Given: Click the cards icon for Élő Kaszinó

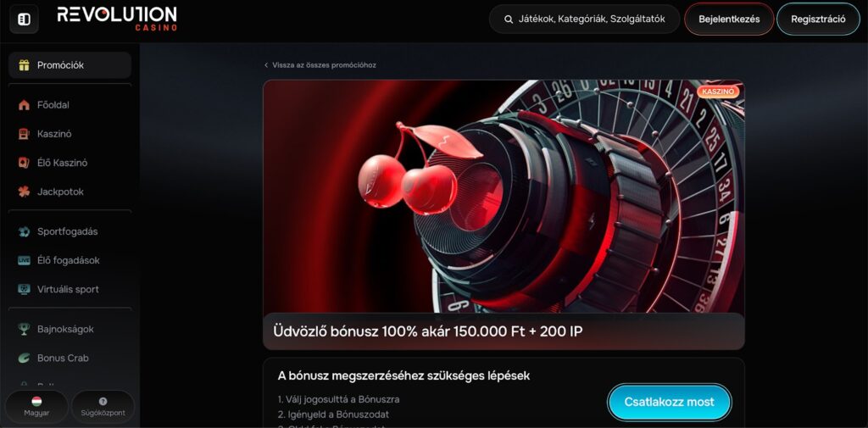Looking at the screenshot, I should [x=24, y=163].
